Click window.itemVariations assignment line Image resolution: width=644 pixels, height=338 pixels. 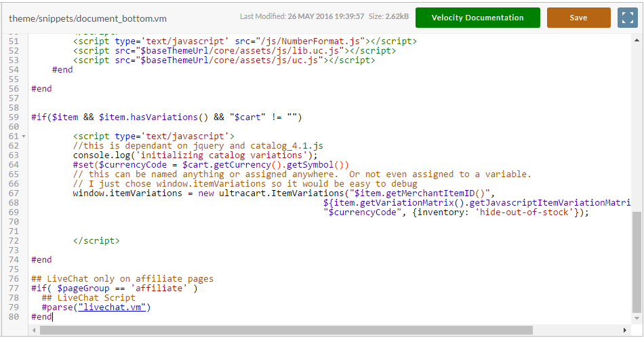click(284, 193)
